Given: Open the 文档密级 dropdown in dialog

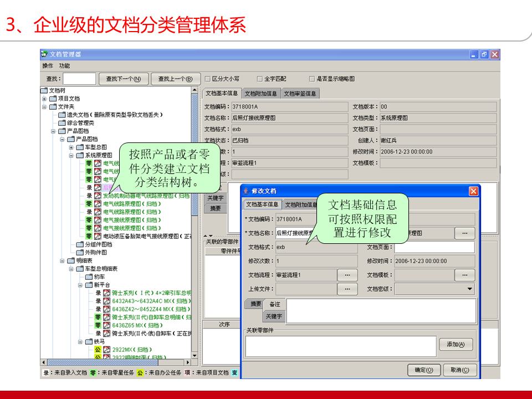Looking at the screenshot, I should coord(469,289).
